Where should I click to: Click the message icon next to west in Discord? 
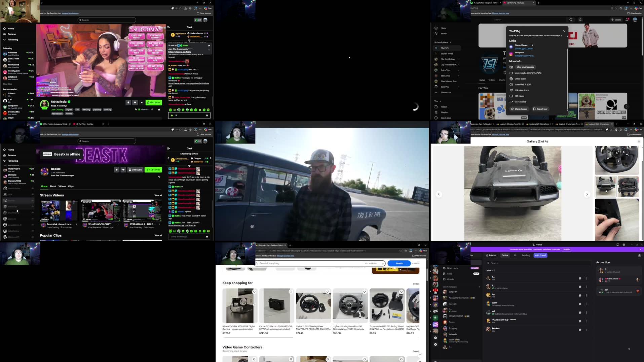(580, 304)
